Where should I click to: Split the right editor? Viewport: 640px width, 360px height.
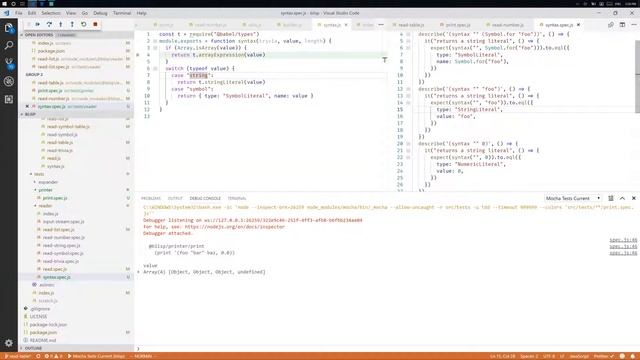click(x=622, y=25)
